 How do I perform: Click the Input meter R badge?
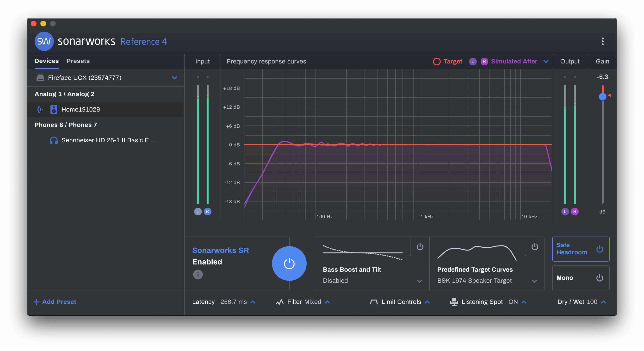[207, 211]
